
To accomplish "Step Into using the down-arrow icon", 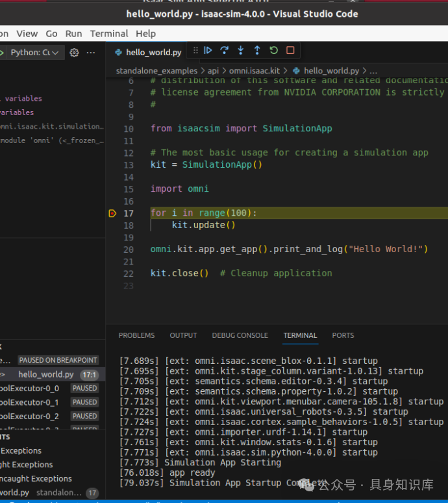I will point(241,51).
